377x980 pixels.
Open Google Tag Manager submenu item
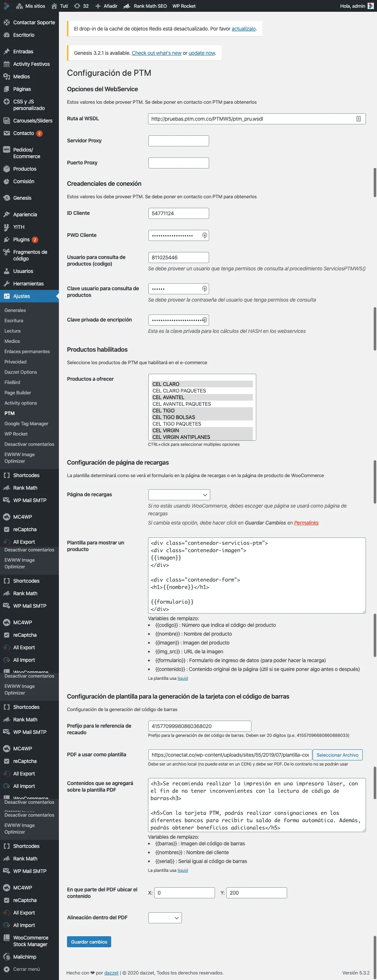click(26, 424)
